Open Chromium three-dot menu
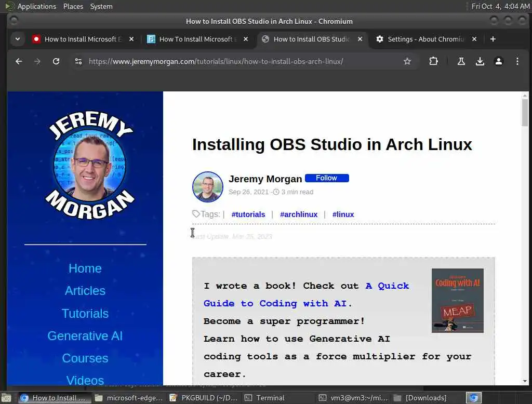The width and height of the screenshot is (532, 404). tap(517, 61)
